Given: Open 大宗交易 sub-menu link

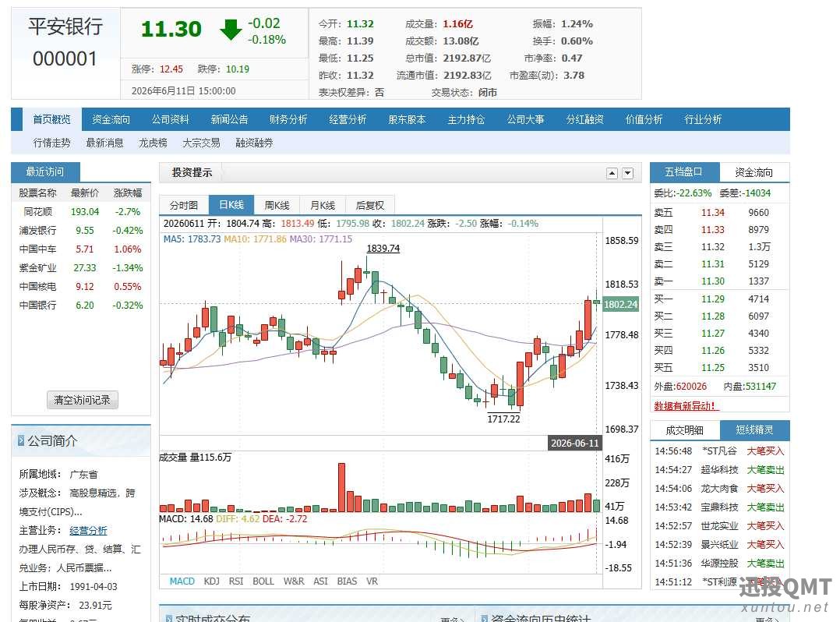Looking at the screenshot, I should 201,143.
